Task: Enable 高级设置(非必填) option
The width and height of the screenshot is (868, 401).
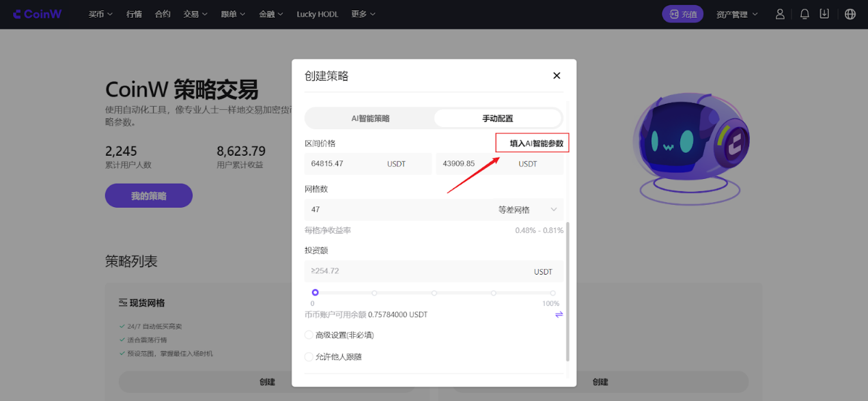Action: (309, 335)
